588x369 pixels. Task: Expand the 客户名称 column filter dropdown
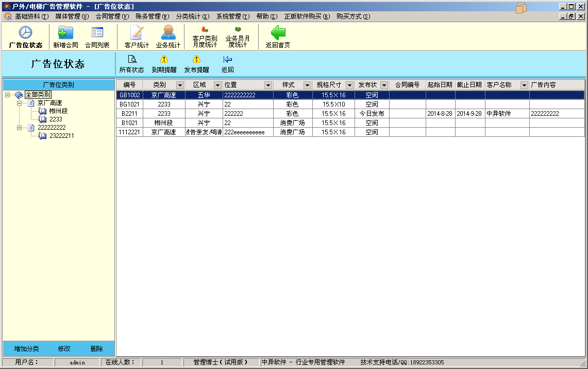click(x=524, y=85)
